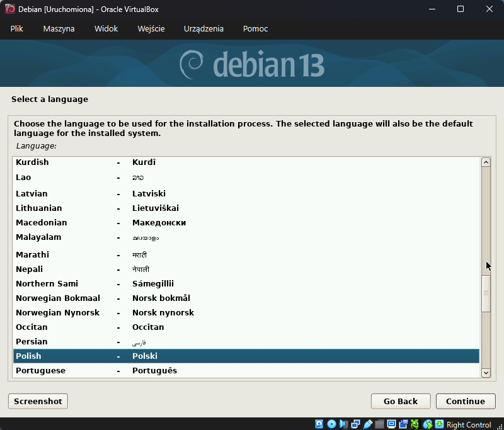Click the green down-arrow keyboard capture icon
The height and width of the screenshot is (430, 504).
click(439, 424)
